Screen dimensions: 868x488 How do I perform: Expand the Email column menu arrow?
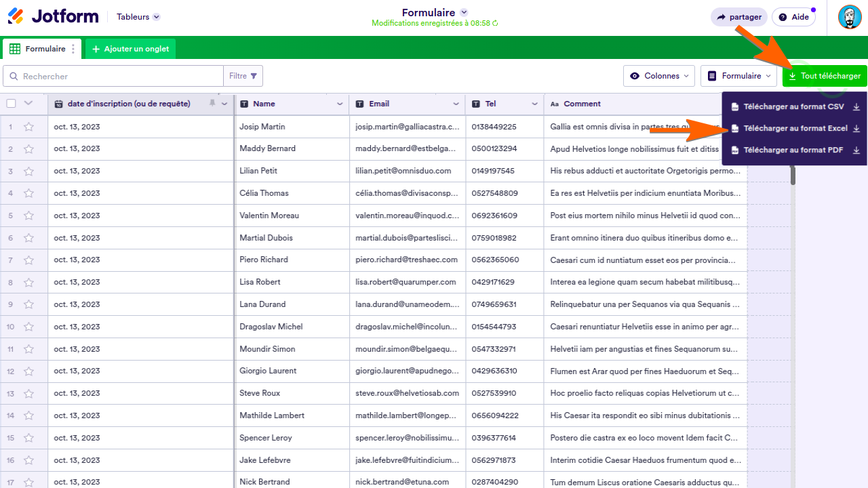tap(456, 104)
